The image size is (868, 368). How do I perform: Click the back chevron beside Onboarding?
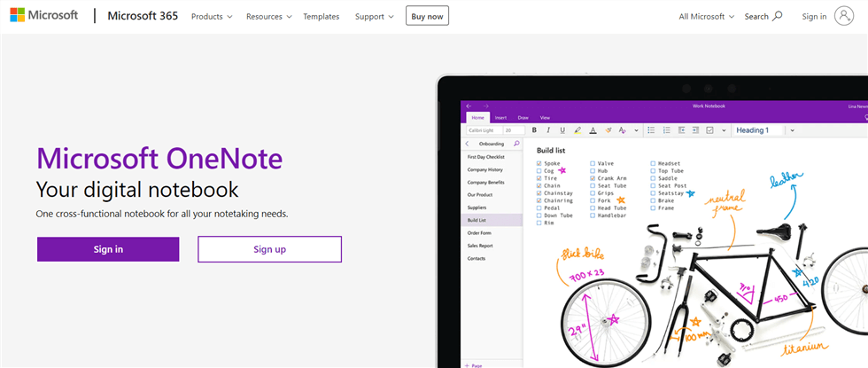click(468, 144)
